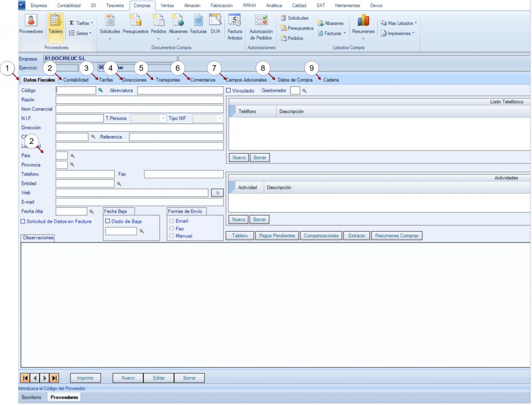Expand the Resumenes dropdown in the ribbon
532x405 pixels.
coord(363,38)
